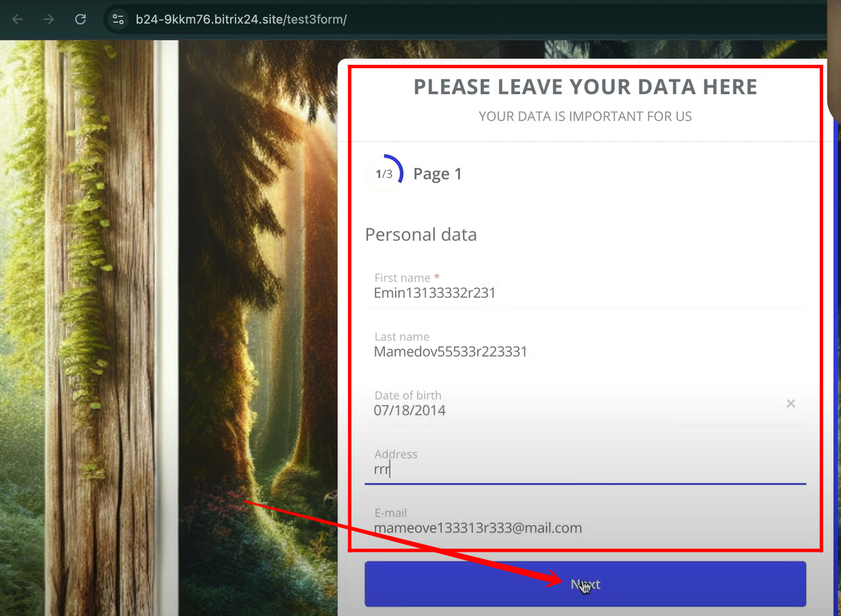Image resolution: width=841 pixels, height=616 pixels.
Task: Reload the page with the refresh icon
Action: pos(81,19)
